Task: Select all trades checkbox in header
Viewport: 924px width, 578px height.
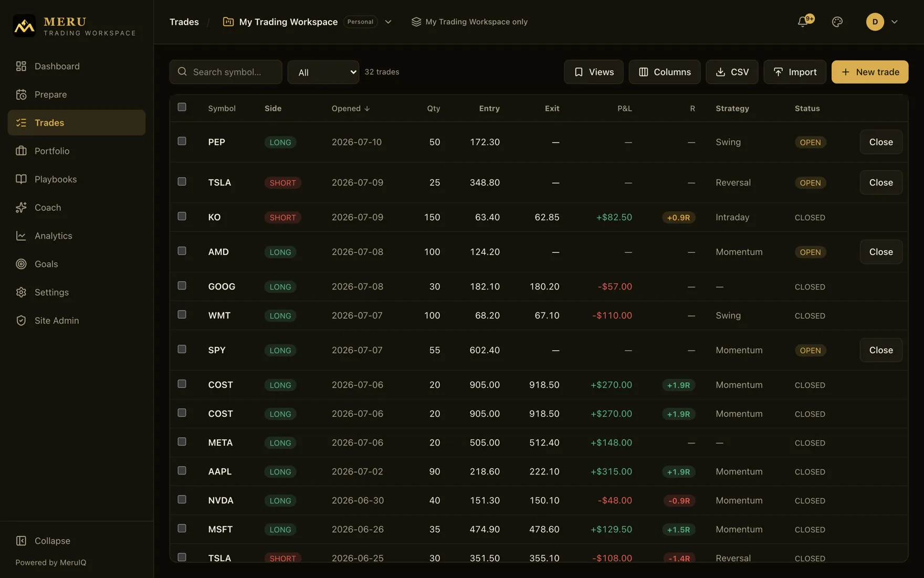Action: tap(182, 107)
